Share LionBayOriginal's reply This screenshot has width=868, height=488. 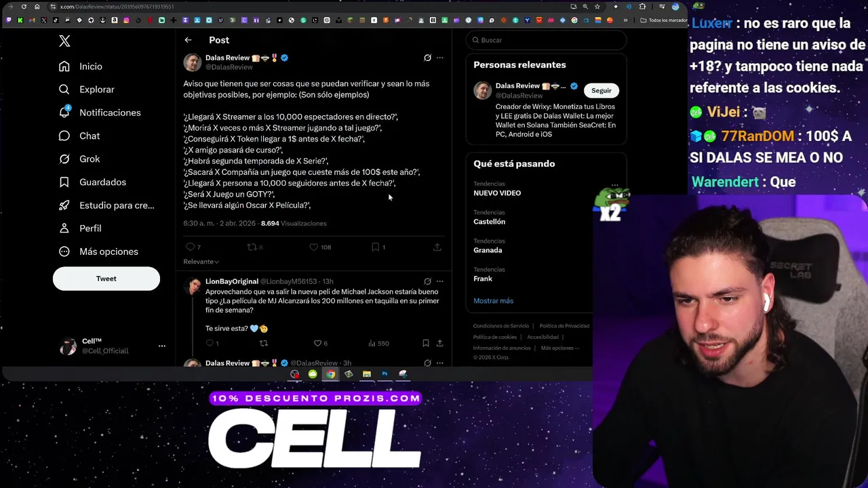pos(439,344)
